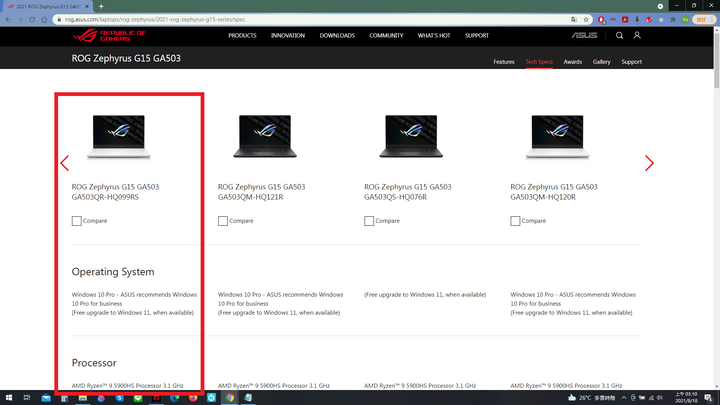Switch to Chrome on the taskbar
The width and height of the screenshot is (720, 405).
230,398
